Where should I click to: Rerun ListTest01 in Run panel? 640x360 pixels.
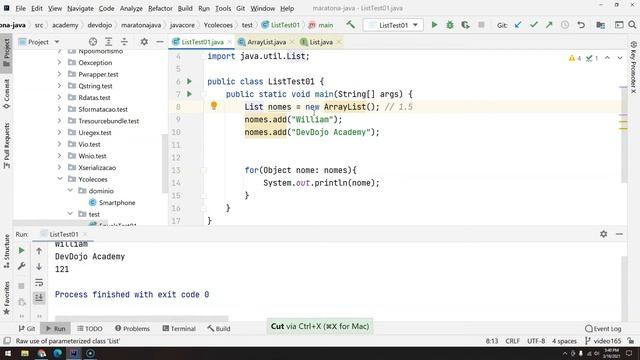[22, 251]
